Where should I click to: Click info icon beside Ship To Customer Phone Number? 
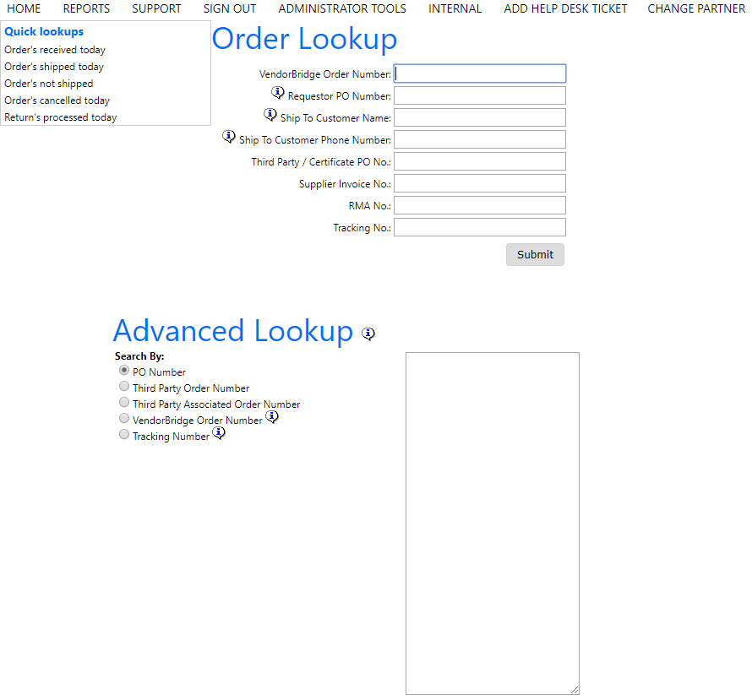tap(229, 136)
